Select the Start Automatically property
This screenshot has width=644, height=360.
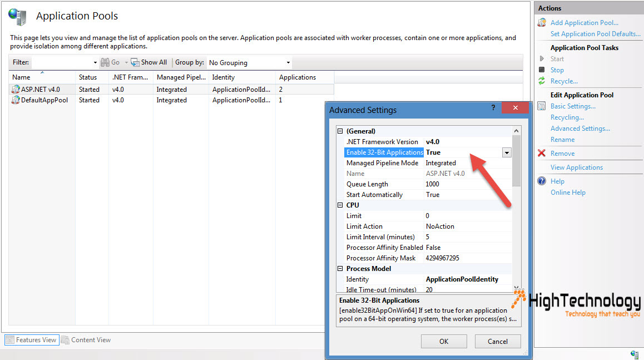point(428,195)
